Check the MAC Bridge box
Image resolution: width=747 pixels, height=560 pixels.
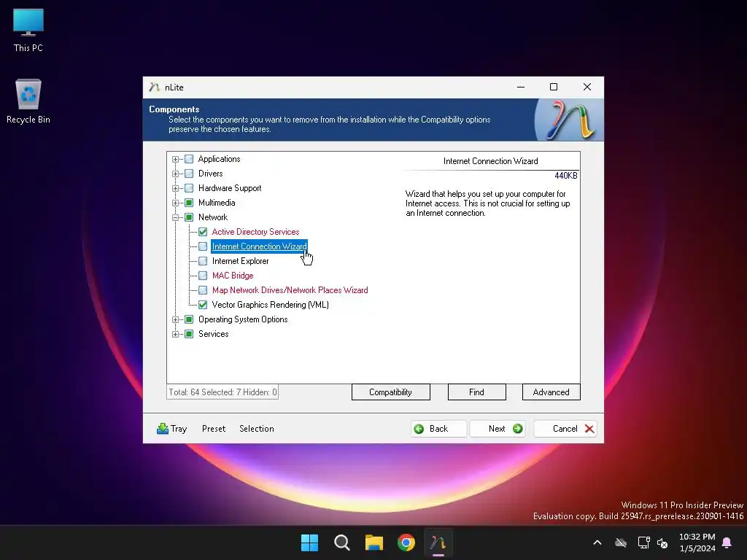[203, 276]
